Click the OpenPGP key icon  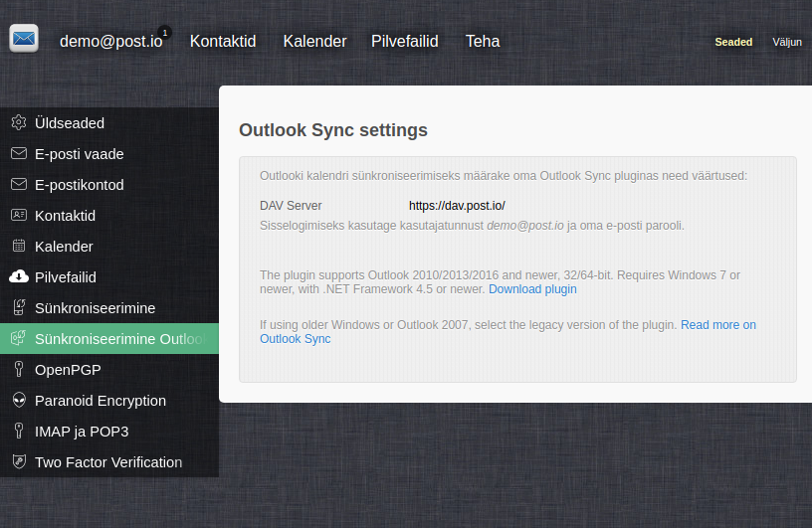19,369
